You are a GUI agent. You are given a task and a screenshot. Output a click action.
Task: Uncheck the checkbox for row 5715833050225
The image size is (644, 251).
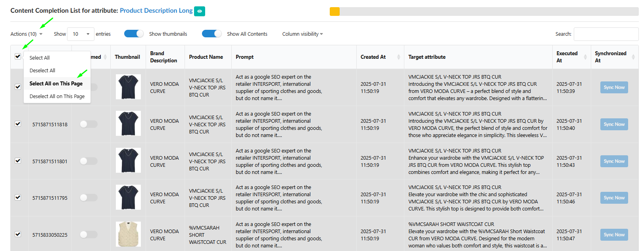click(x=18, y=234)
